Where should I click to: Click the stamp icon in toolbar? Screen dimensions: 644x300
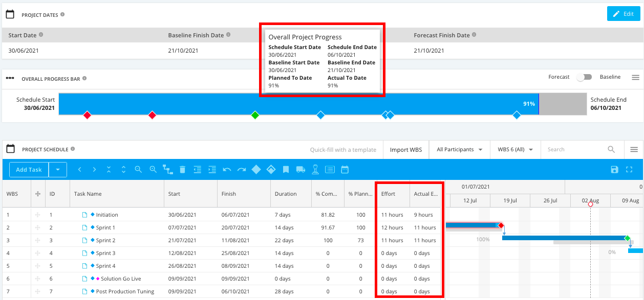click(x=315, y=169)
